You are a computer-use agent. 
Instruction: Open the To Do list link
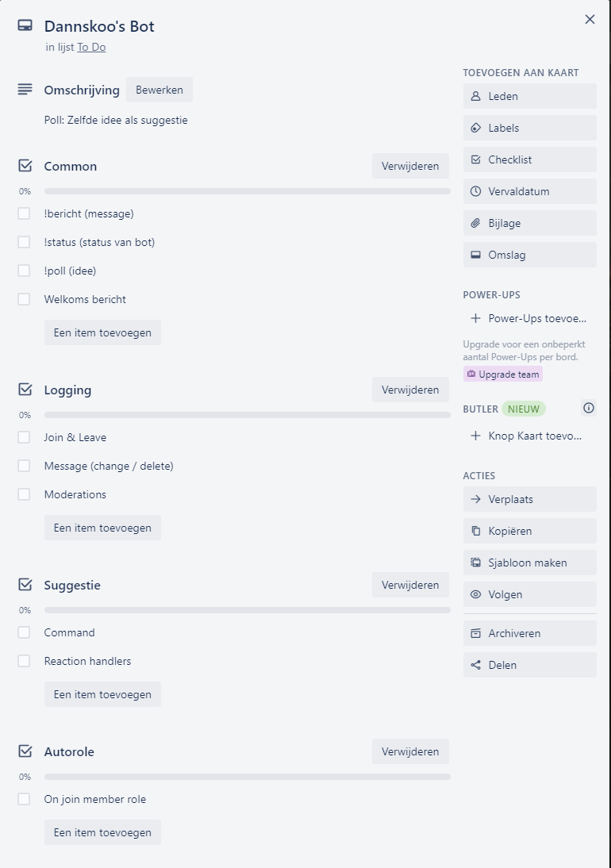[91, 47]
